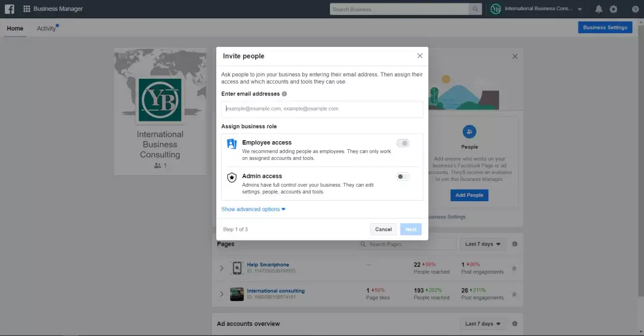This screenshot has height=336, width=644.
Task: Star the International consulting page
Action: click(514, 294)
